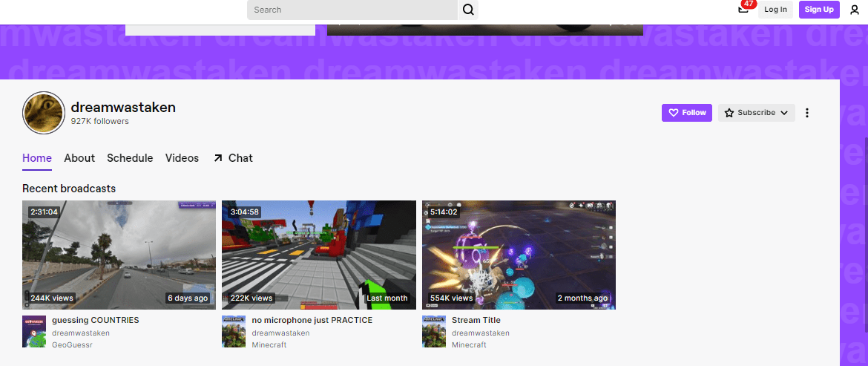Image resolution: width=868 pixels, height=366 pixels.
Task: Expand the Subscribe dropdown
Action: pos(757,113)
